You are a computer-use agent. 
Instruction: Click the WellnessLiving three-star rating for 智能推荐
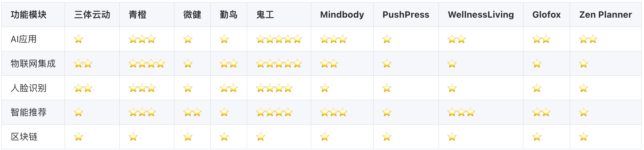(461, 113)
